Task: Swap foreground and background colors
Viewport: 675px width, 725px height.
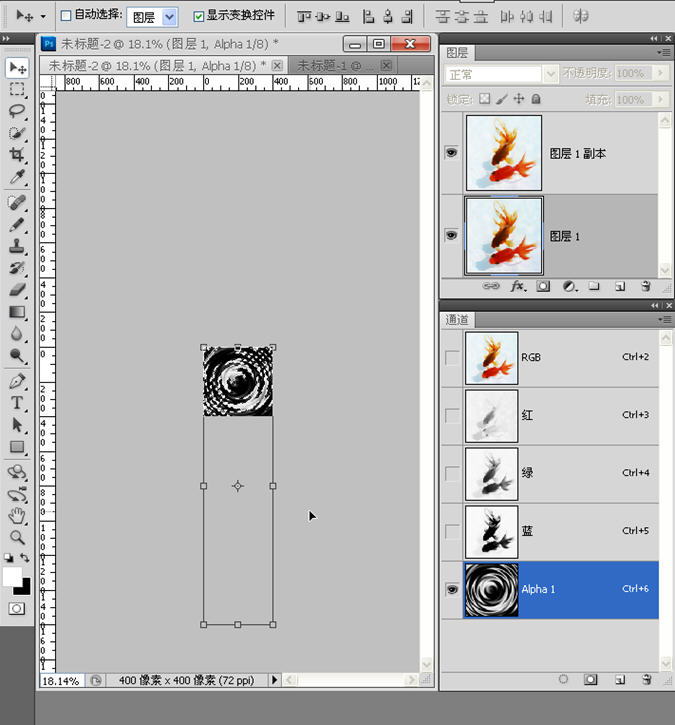Action: tap(25, 558)
